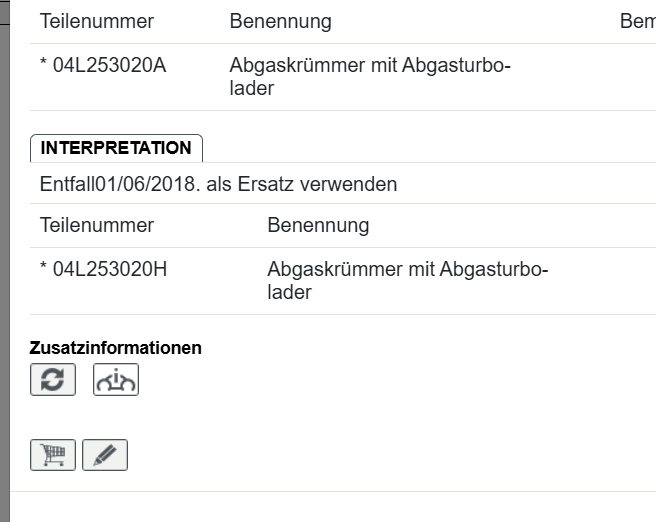656x522 pixels.
Task: Click replacement part number 04L253020H
Action: (x=110, y=270)
